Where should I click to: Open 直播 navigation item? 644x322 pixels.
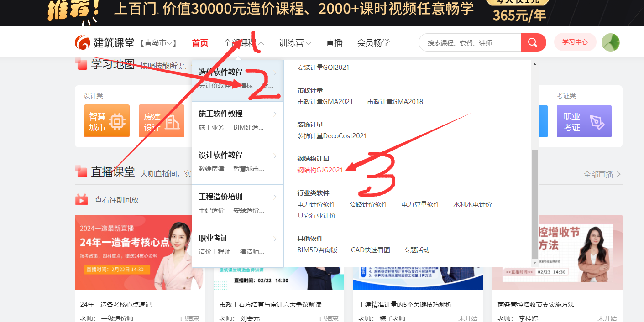(x=334, y=43)
